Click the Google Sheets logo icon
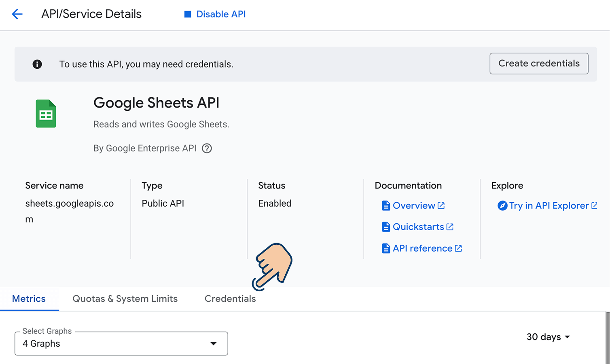 click(46, 114)
